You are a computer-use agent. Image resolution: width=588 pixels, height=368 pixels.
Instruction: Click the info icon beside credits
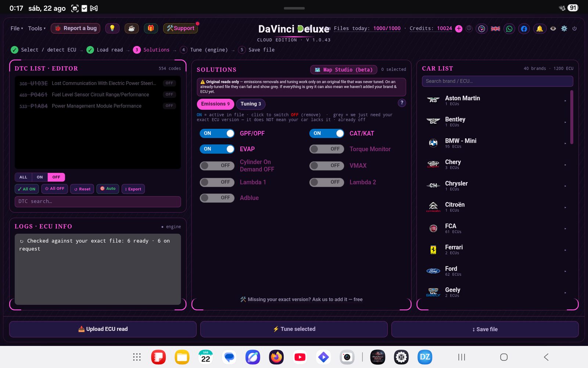(469, 28)
